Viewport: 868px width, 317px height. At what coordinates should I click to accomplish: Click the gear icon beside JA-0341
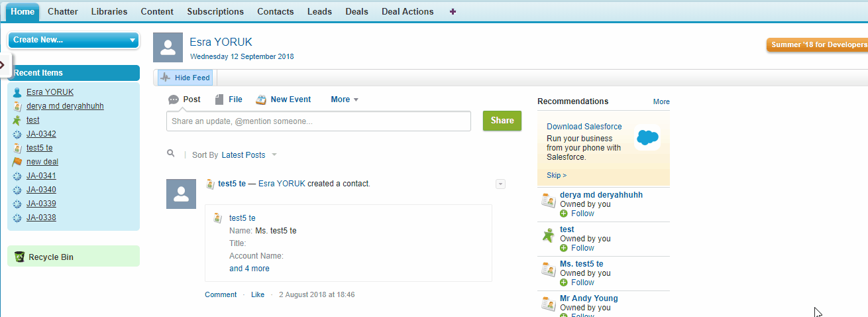pos(17,176)
